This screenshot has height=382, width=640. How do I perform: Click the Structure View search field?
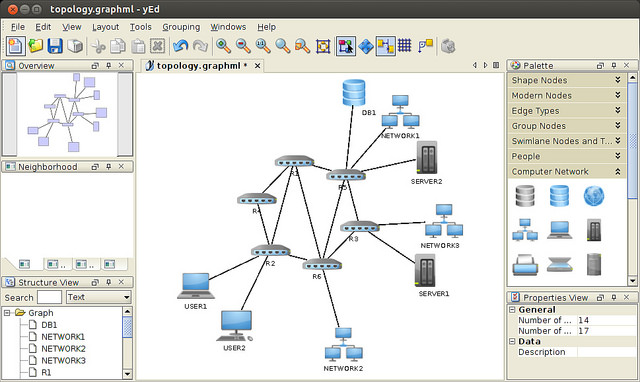tap(49, 297)
